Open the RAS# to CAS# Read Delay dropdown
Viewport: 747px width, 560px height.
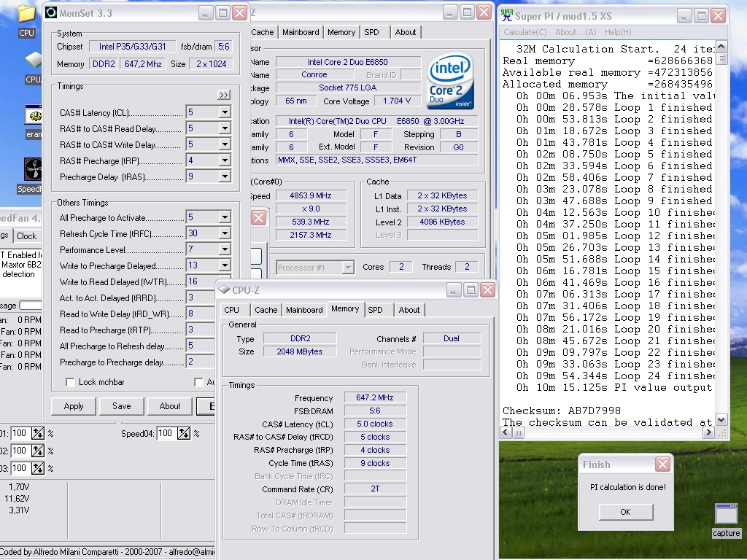(x=225, y=128)
